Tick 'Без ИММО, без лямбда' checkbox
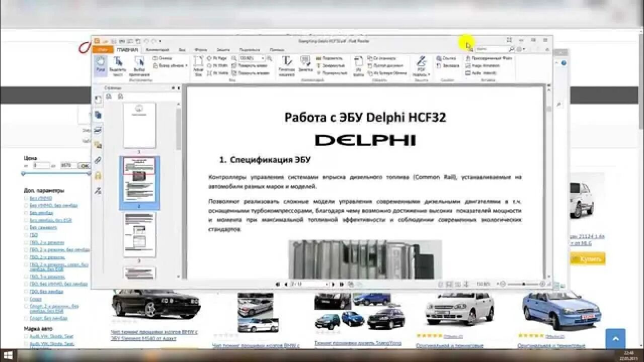The width and height of the screenshot is (644, 362). [x=26, y=206]
